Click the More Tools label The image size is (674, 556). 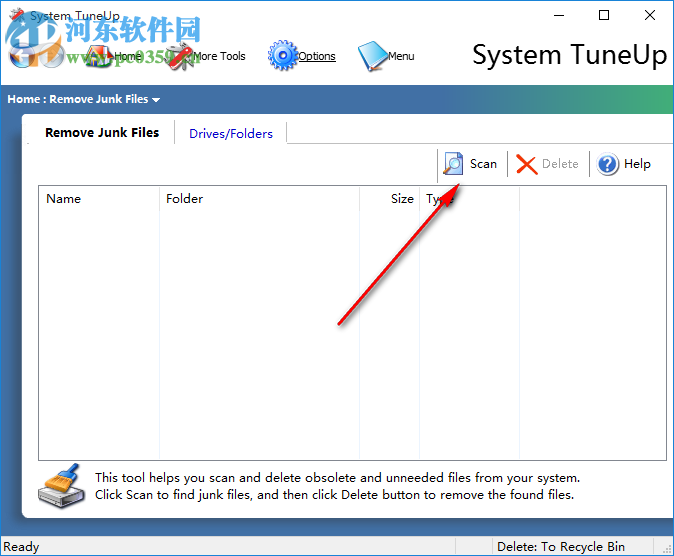click(219, 56)
